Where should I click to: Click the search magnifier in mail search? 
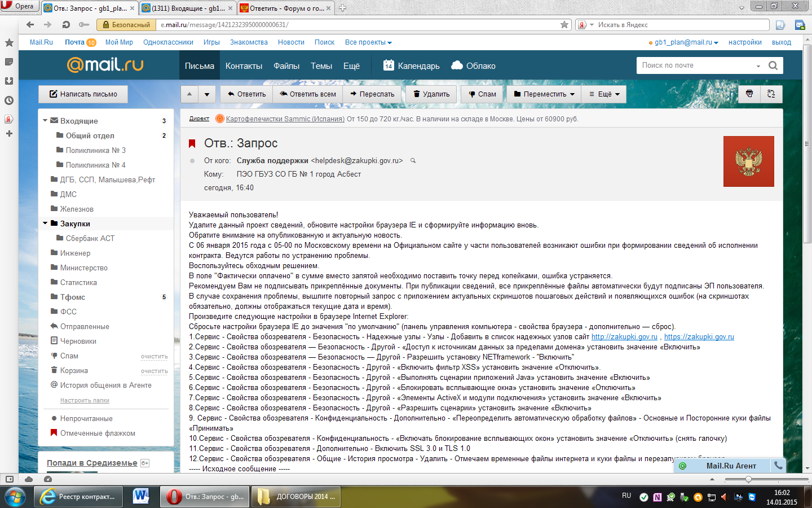[x=773, y=65]
